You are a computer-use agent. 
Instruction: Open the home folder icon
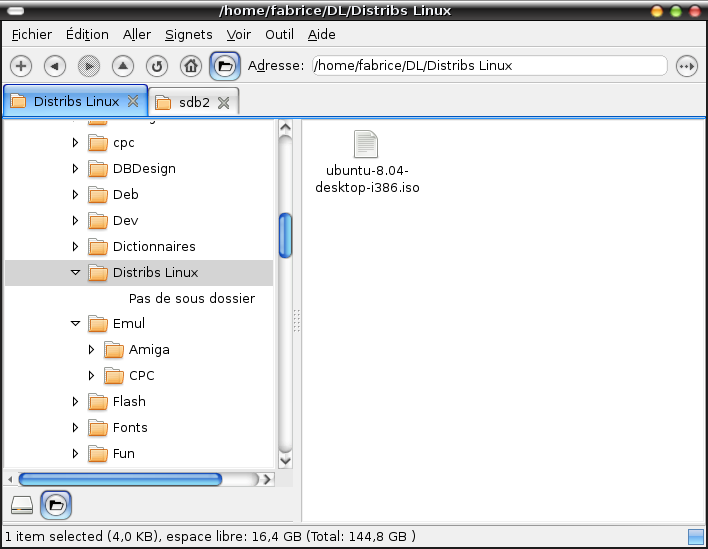(x=191, y=66)
